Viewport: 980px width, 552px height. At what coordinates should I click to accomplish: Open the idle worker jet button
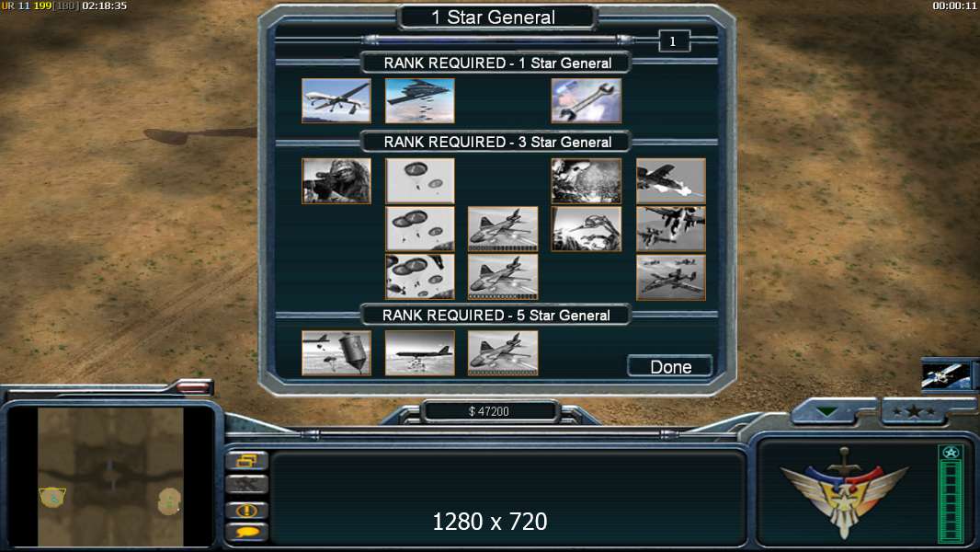[247, 484]
